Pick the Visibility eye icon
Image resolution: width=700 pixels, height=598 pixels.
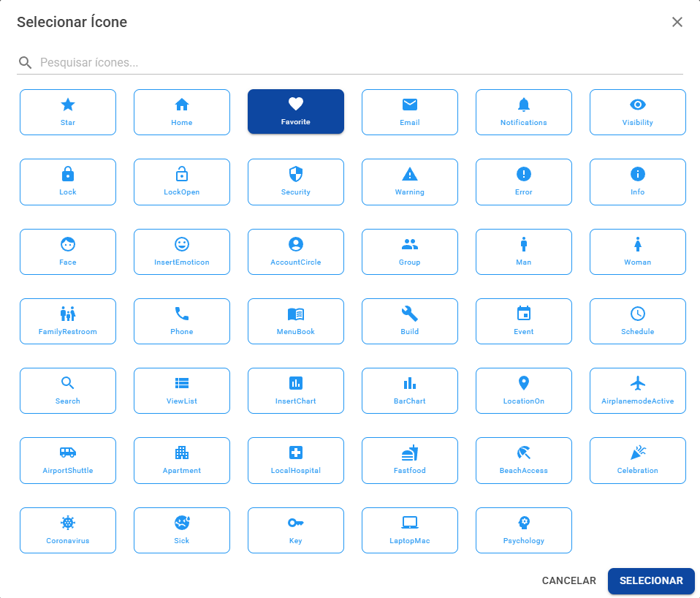point(637,112)
